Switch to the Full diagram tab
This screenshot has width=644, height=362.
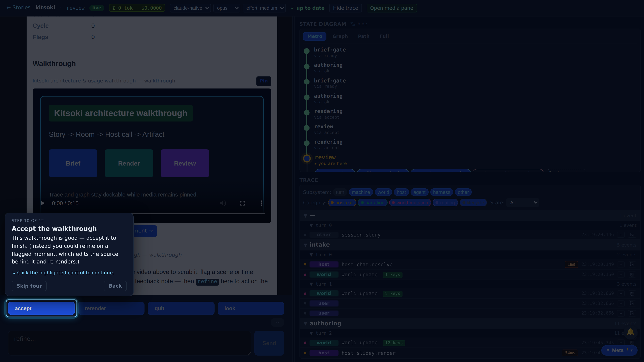(x=384, y=36)
